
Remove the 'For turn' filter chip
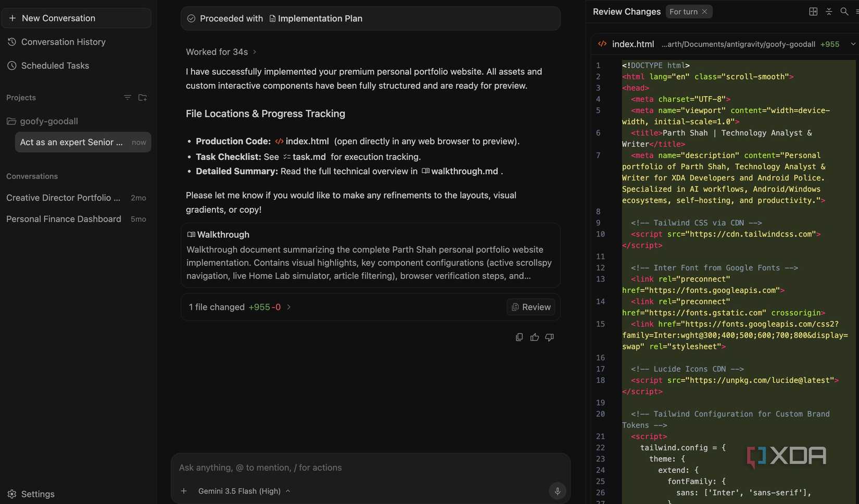705,11
